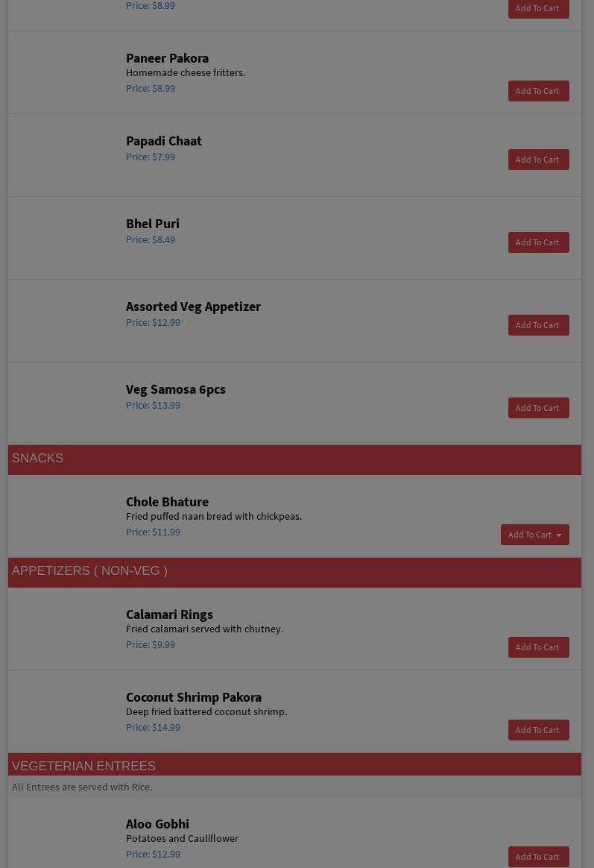Screen dimensions: 594x868
Task: Add Paneer Pakora to cart
Action: pos(538,91)
